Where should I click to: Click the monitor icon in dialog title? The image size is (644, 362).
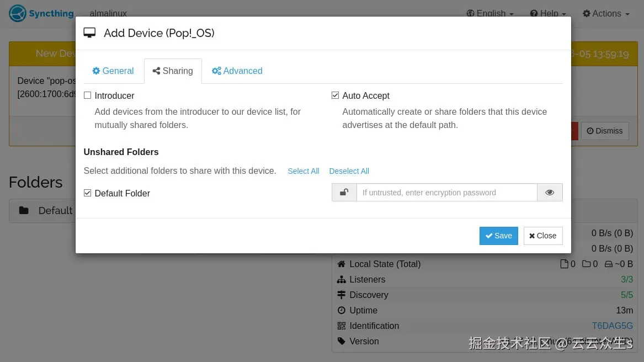[x=89, y=33]
